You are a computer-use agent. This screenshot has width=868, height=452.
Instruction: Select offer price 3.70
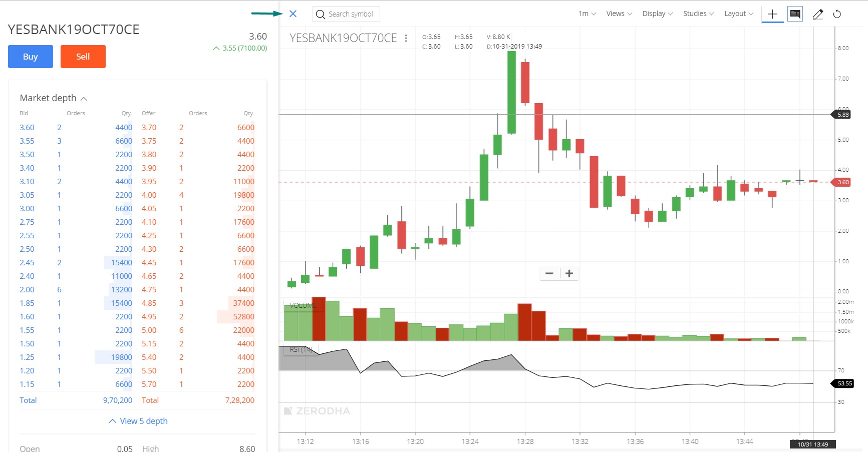click(x=149, y=127)
